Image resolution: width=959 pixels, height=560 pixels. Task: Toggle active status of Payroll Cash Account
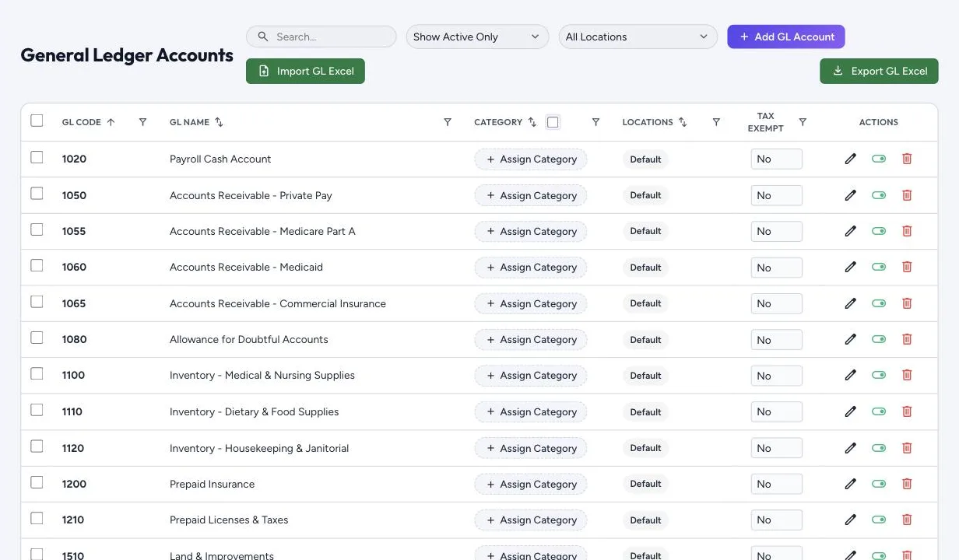[879, 159]
